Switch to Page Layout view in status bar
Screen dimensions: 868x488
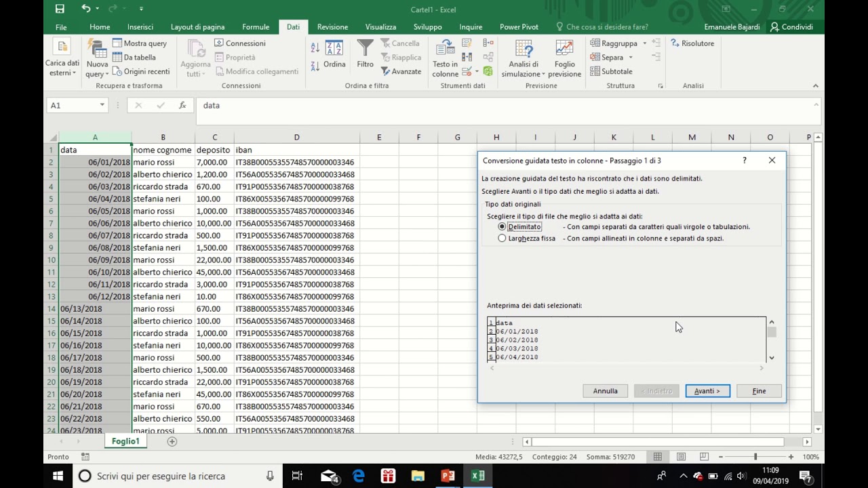pos(681,457)
